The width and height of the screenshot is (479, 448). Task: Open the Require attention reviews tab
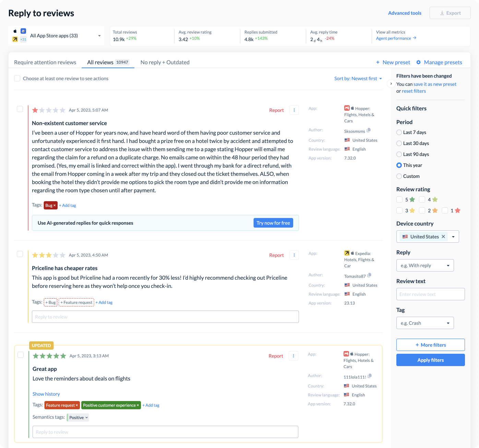[45, 62]
